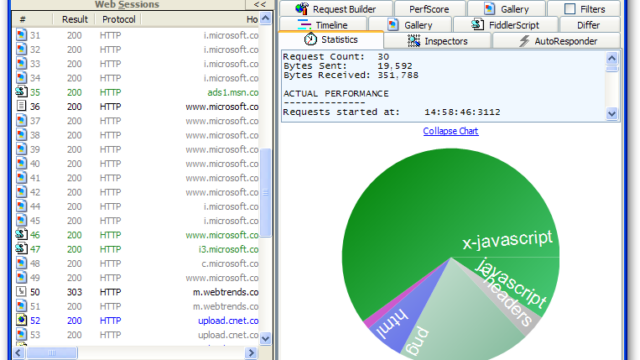This screenshot has width=640, height=360.
Task: Click the image icon of session 49
Action: click(x=21, y=278)
